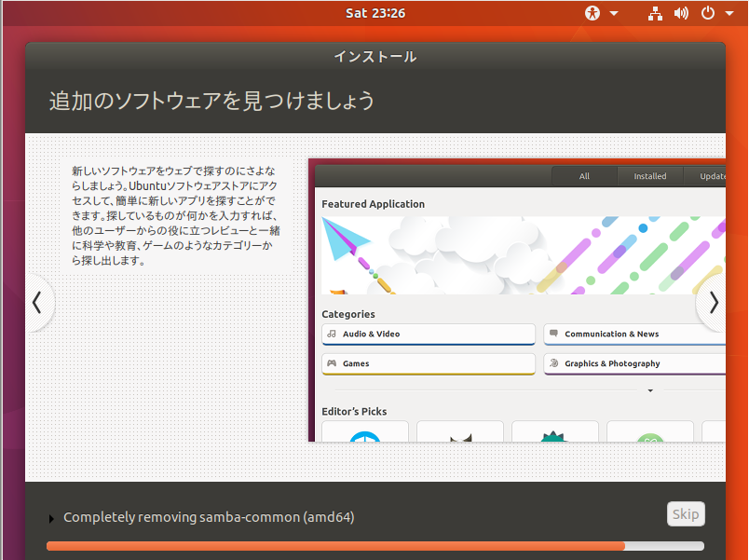749x560 pixels.
Task: Click the wired network status icon
Action: click(655, 13)
